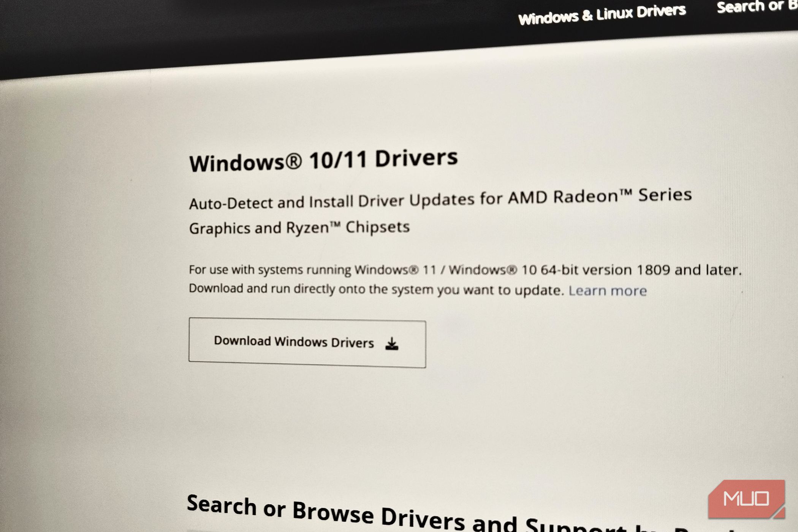798x532 pixels.
Task: Click the Download Windows Drivers button
Action: 307,343
